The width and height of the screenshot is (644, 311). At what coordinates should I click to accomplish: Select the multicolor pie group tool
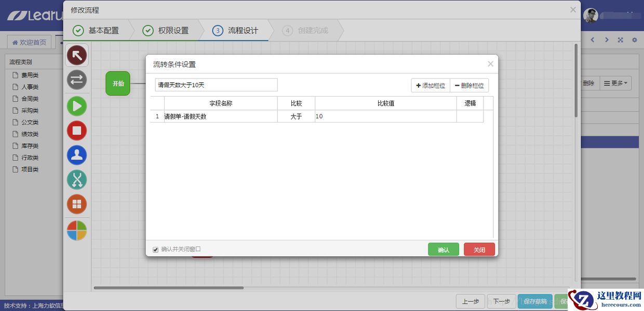click(x=77, y=231)
